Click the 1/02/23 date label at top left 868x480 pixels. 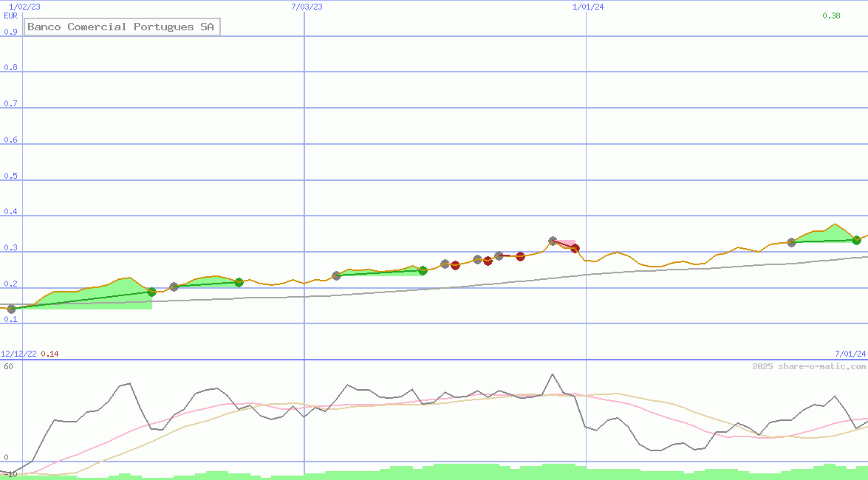pos(24,7)
